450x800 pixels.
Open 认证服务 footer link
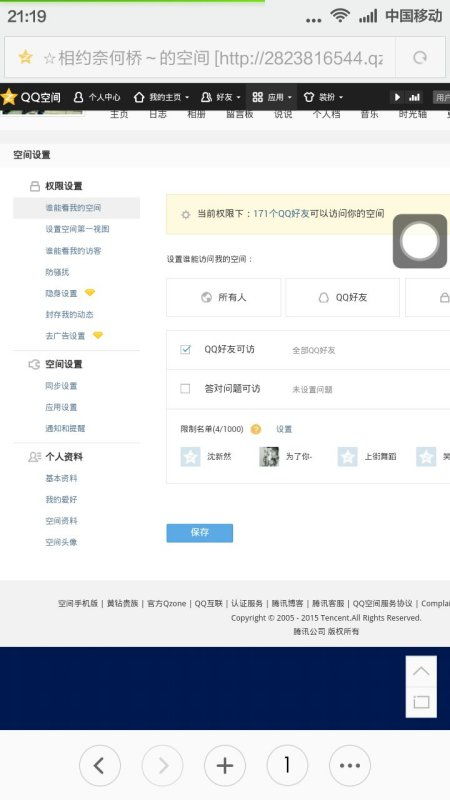tap(247, 604)
